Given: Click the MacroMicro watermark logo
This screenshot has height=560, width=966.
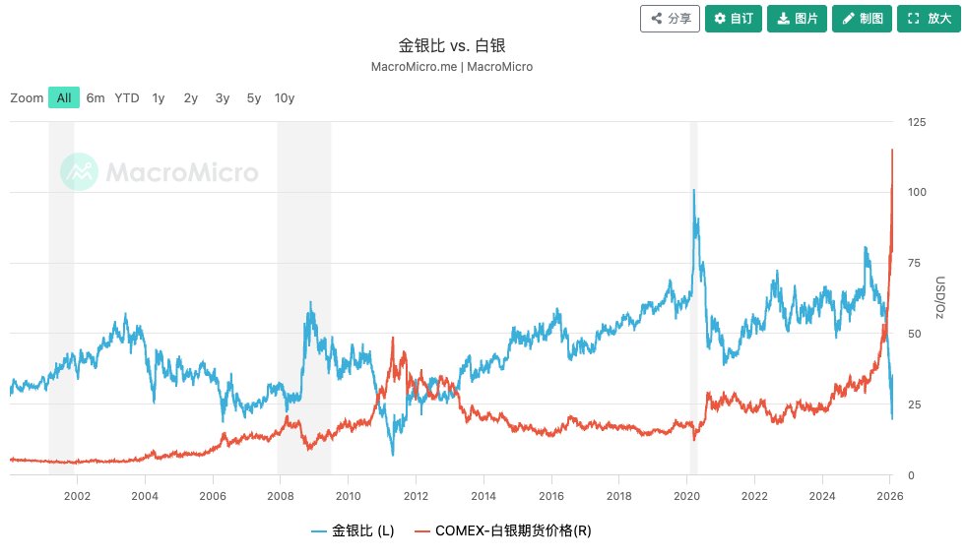Looking at the screenshot, I should pos(160,172).
